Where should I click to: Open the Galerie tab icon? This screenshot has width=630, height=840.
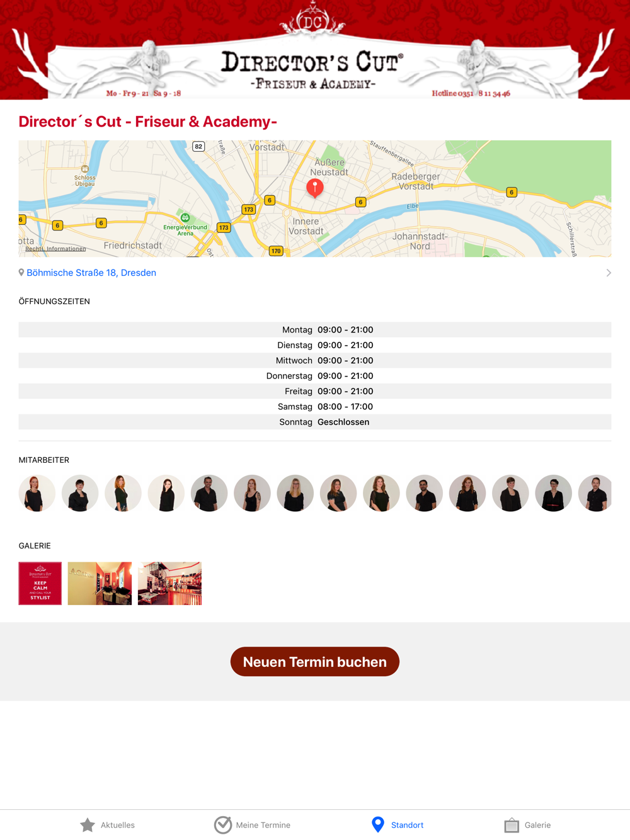point(512,825)
